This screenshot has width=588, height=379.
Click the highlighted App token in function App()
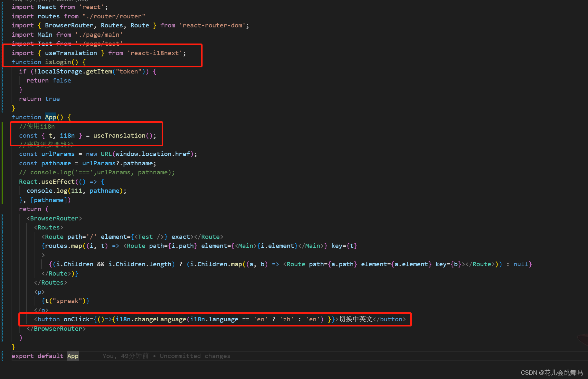(50, 117)
